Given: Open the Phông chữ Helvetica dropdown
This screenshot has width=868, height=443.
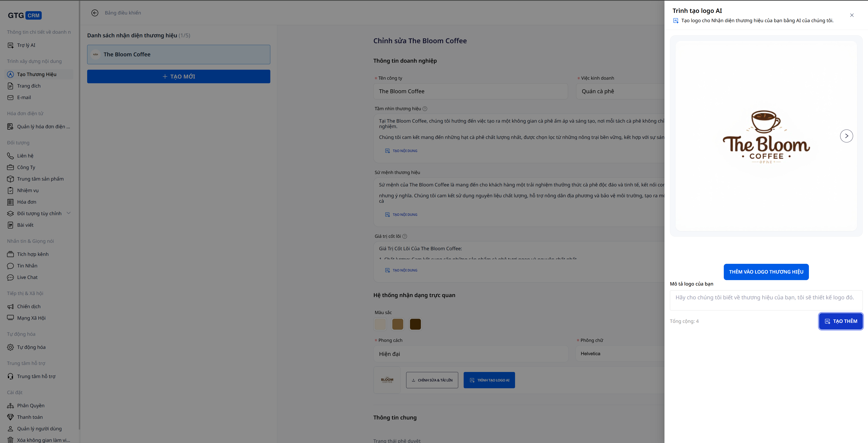Looking at the screenshot, I should coord(620,353).
